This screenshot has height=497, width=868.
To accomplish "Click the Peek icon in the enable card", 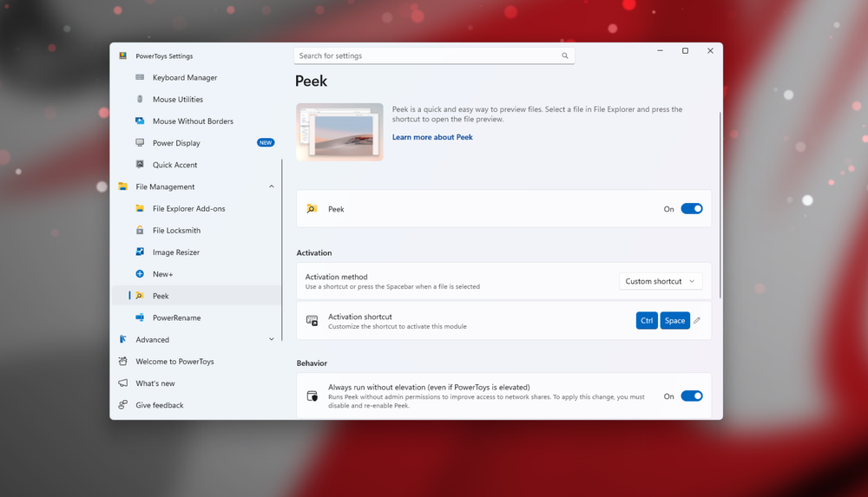I will point(312,209).
